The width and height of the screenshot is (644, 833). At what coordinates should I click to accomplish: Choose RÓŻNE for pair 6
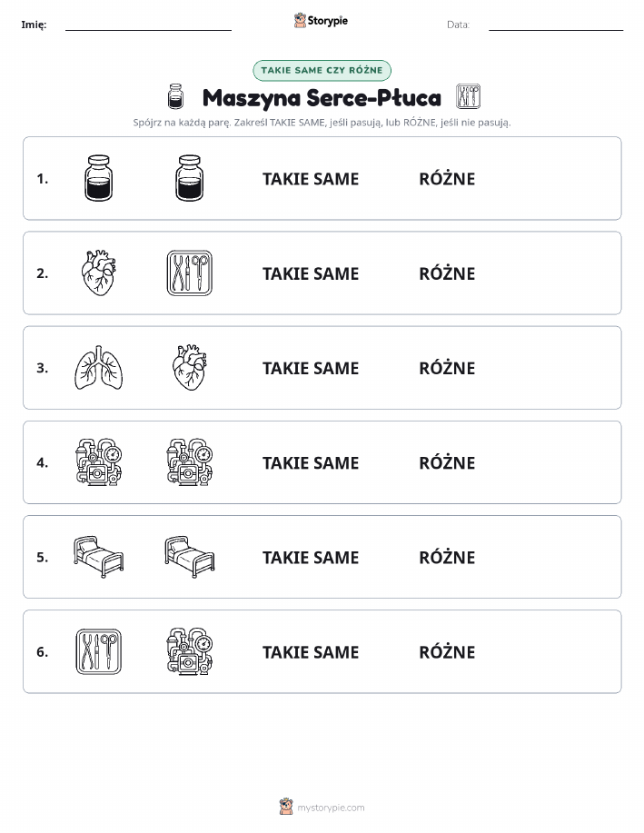[447, 652]
